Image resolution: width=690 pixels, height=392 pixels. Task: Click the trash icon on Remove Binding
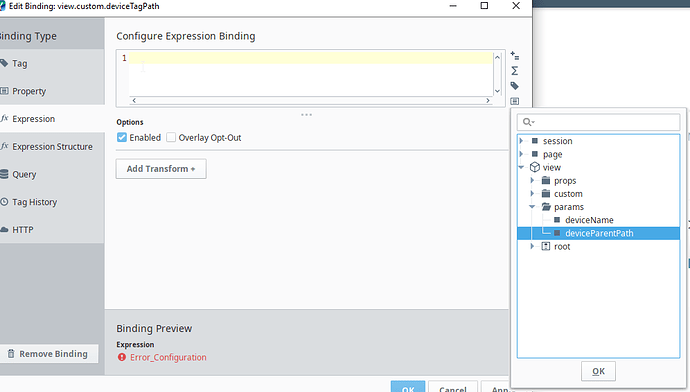pyautogui.click(x=11, y=354)
